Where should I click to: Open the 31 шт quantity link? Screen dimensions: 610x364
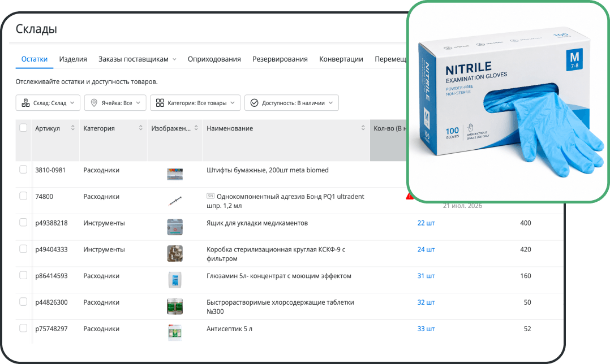pyautogui.click(x=426, y=276)
